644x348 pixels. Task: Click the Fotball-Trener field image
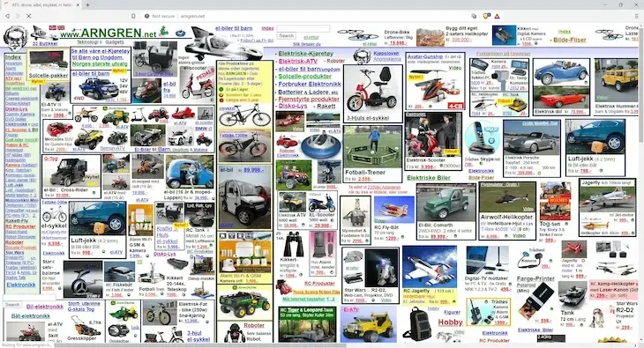pyautogui.click(x=373, y=147)
